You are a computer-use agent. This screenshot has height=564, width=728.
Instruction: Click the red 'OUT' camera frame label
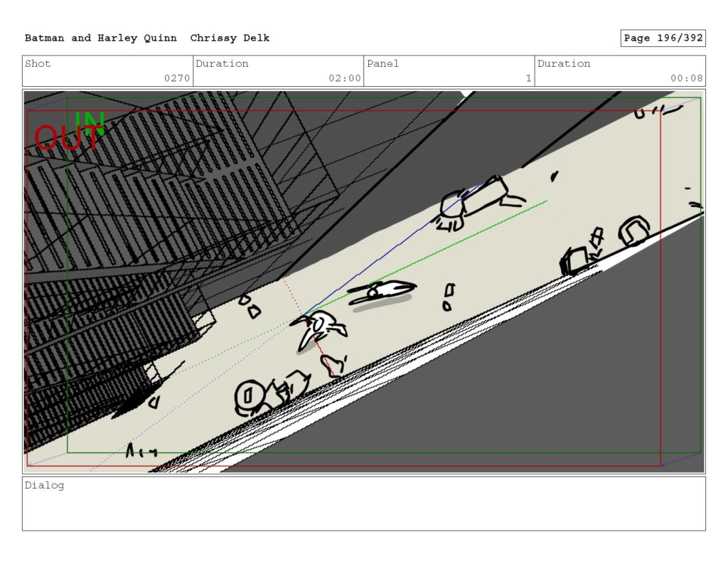tap(68, 137)
